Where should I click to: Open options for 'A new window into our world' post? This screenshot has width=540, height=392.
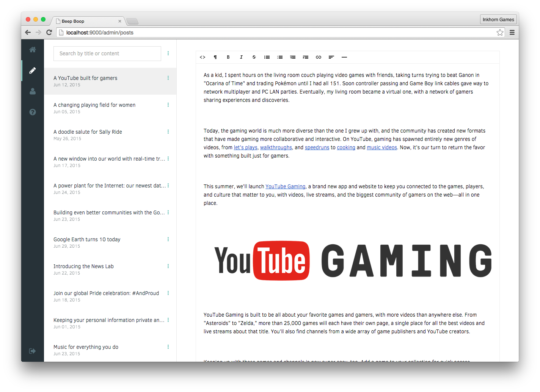pyautogui.click(x=168, y=159)
